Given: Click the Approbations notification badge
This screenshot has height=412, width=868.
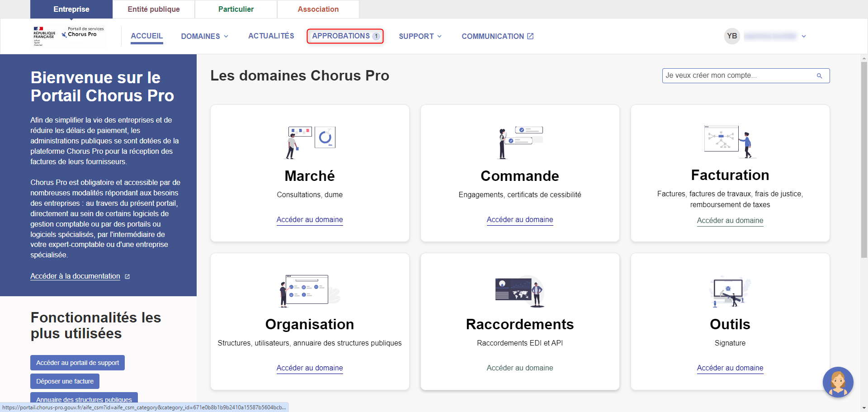Looking at the screenshot, I should 376,36.
